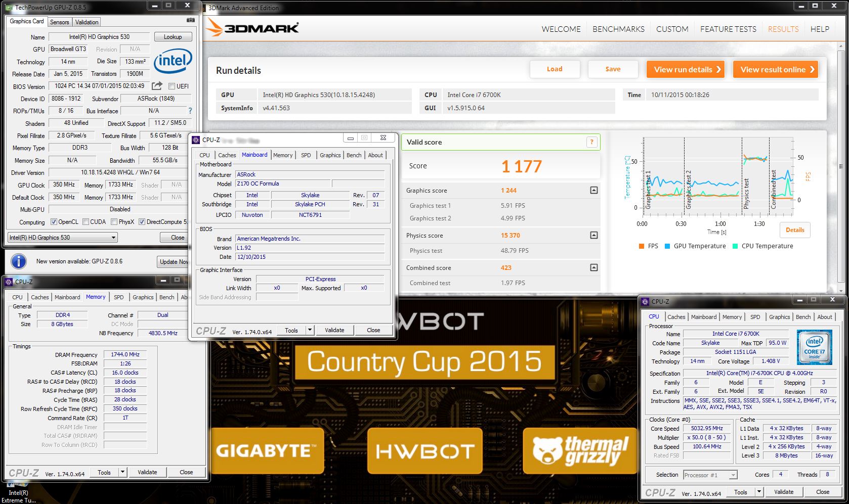Image resolution: width=849 pixels, height=504 pixels.
Task: Click the Lookup button in GPU-Z
Action: click(173, 37)
